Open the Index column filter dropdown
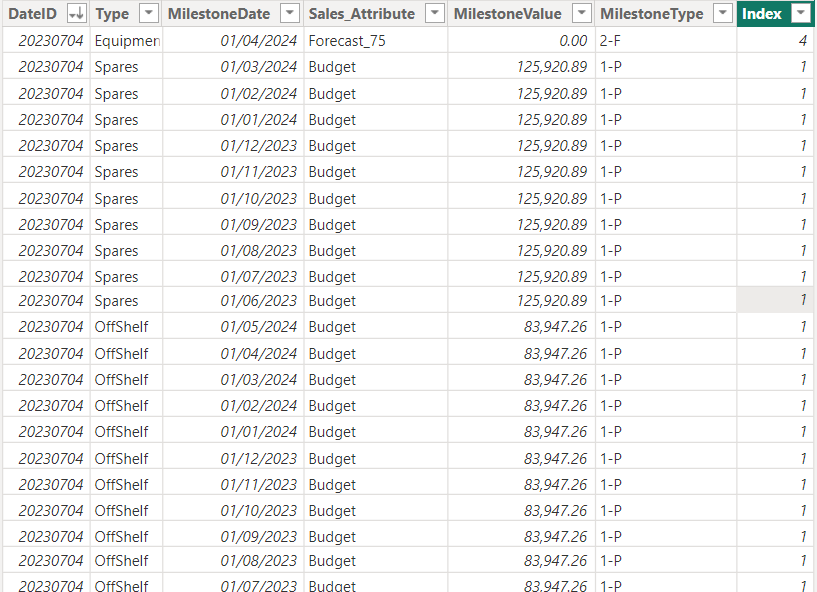The height and width of the screenshot is (592, 817). [801, 14]
